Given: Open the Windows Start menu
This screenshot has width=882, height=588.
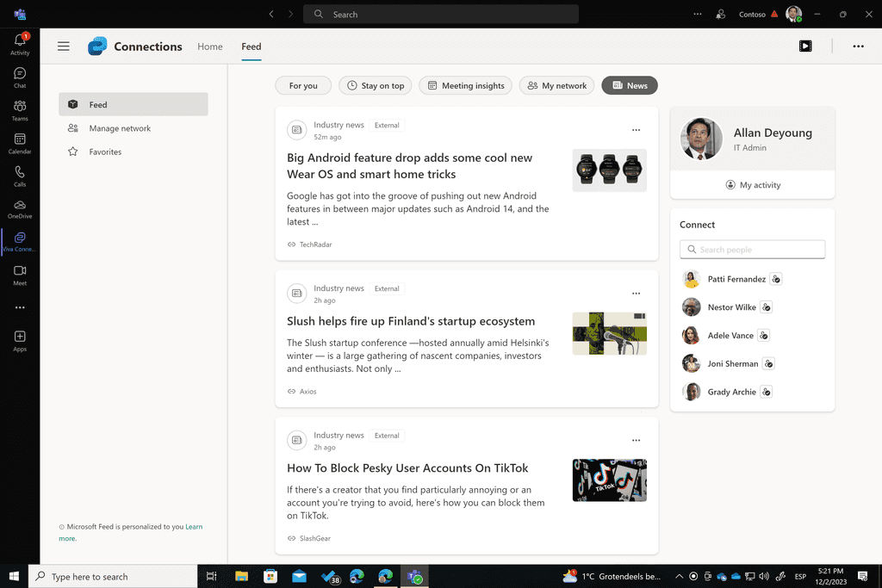Looking at the screenshot, I should point(14,576).
